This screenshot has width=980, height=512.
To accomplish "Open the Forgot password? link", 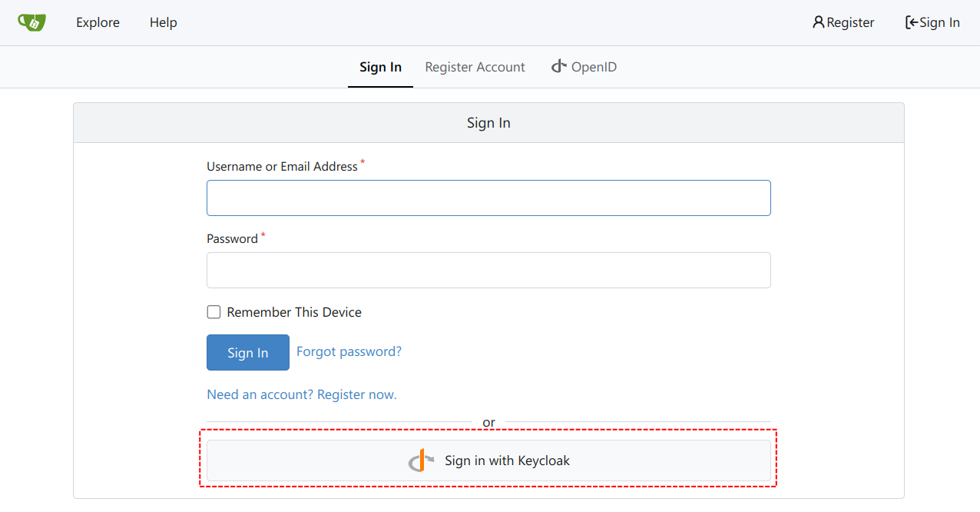I will coord(349,351).
